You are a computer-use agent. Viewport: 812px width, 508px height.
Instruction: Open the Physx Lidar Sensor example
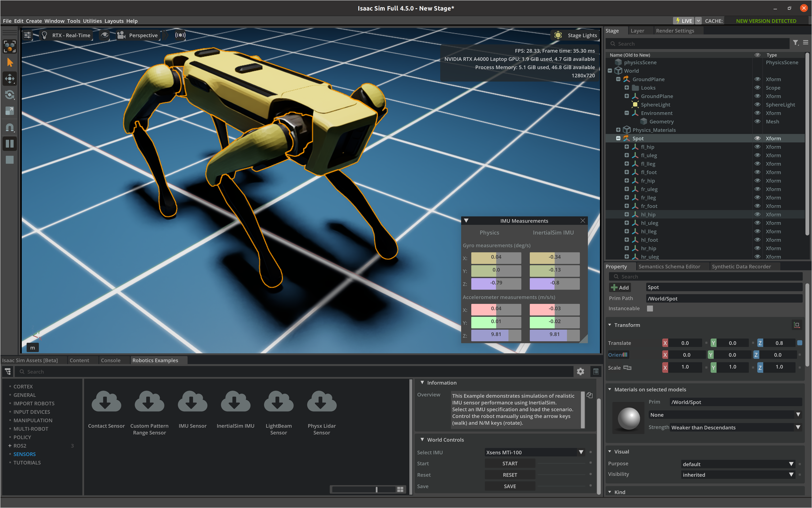(x=322, y=413)
